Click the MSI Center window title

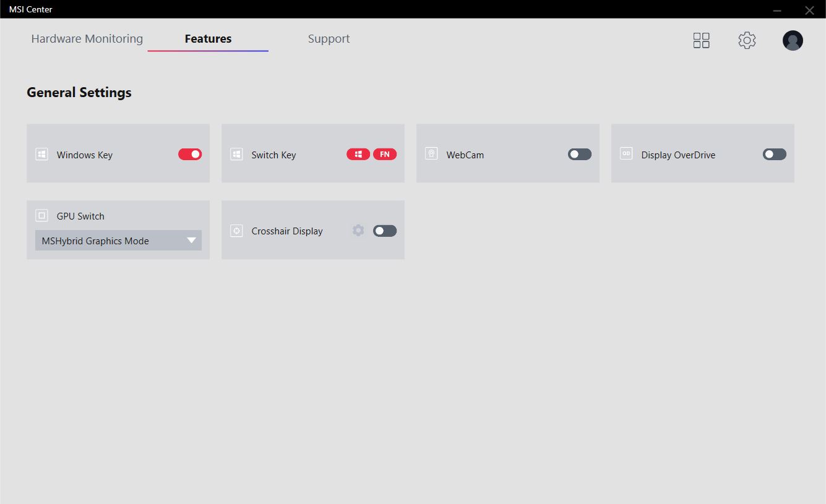[30, 9]
